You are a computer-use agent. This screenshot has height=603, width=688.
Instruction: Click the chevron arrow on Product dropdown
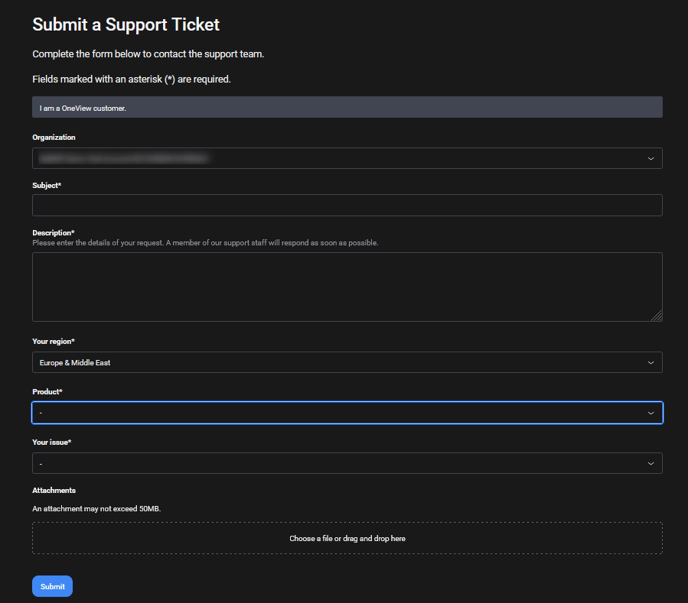point(650,412)
